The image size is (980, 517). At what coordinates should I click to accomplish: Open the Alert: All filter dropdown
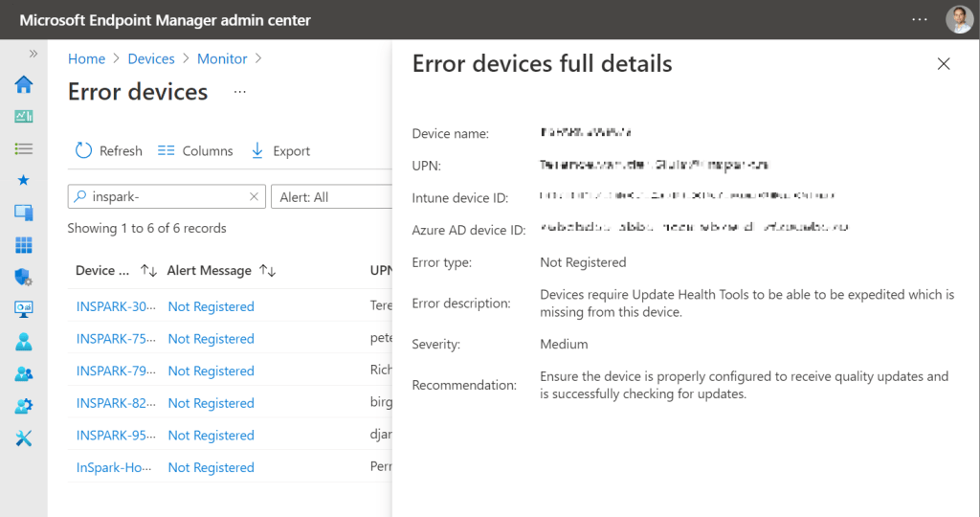point(331,197)
